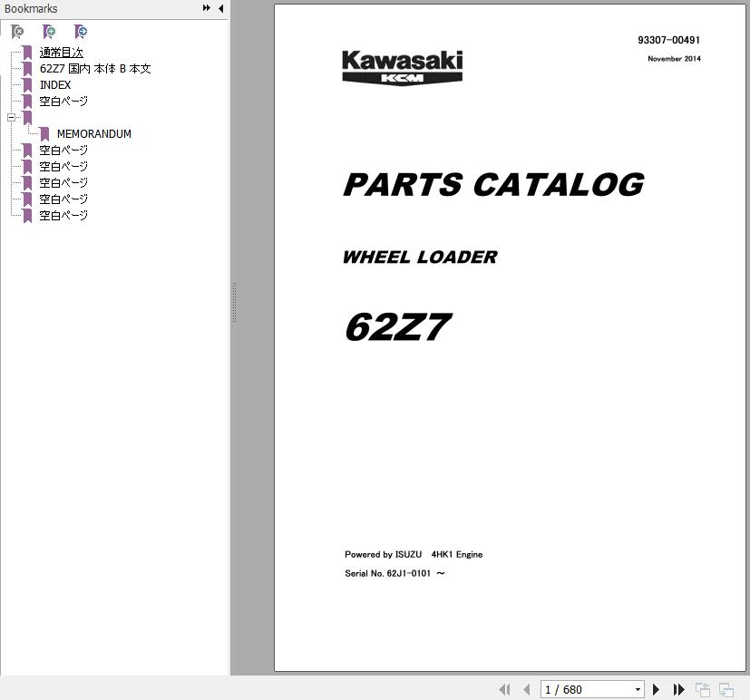Click the panel splitter handle

234,302
